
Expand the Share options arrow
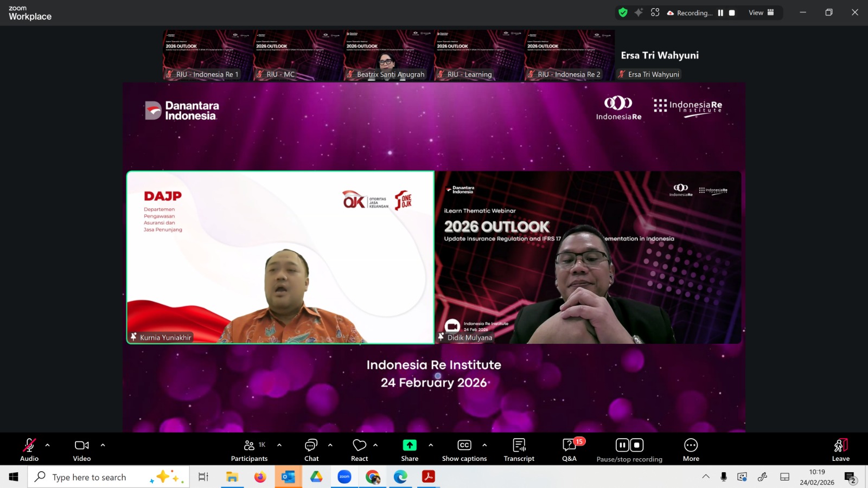click(x=431, y=445)
